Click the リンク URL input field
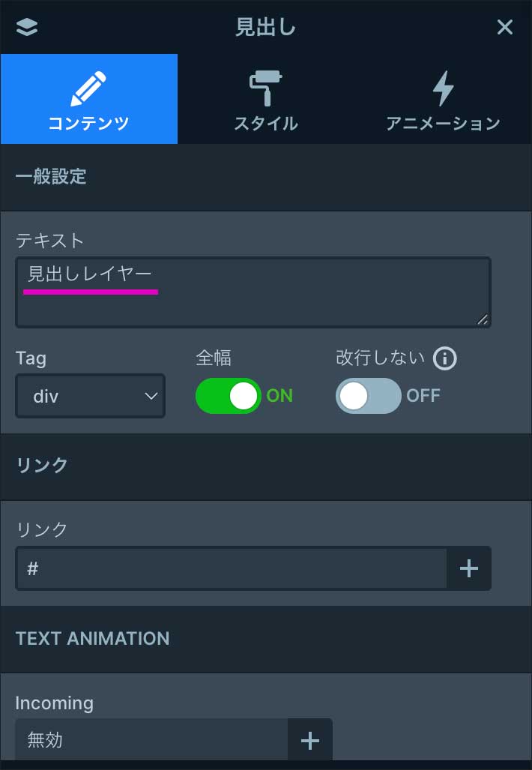This screenshot has width=532, height=770. coord(231,568)
